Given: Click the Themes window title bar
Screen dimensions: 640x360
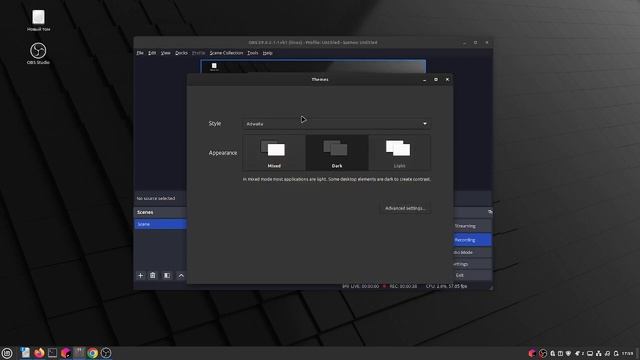Looking at the screenshot, I should tap(320, 80).
